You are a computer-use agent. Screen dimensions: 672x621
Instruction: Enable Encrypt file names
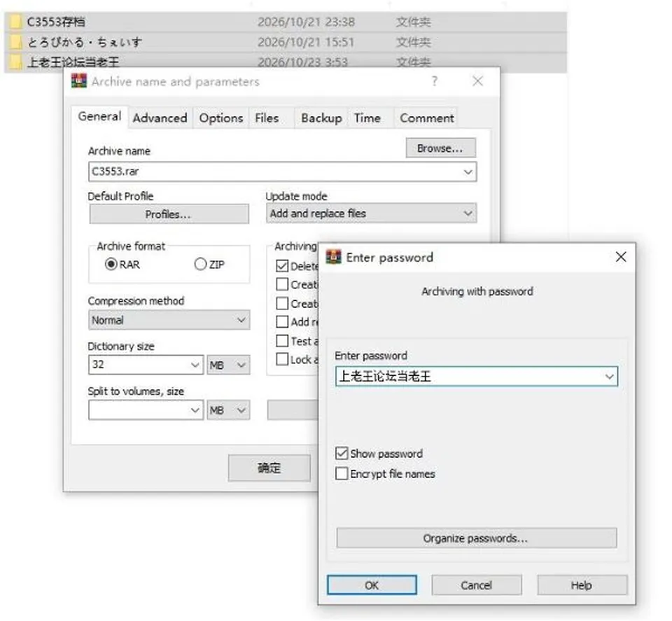[342, 473]
